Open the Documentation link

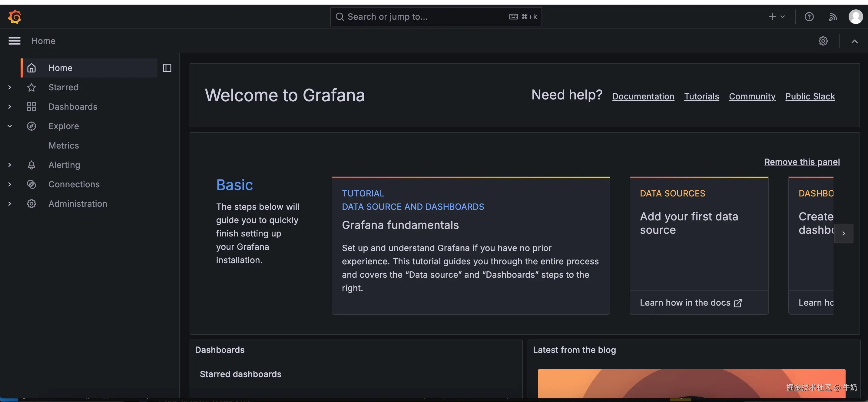point(643,96)
